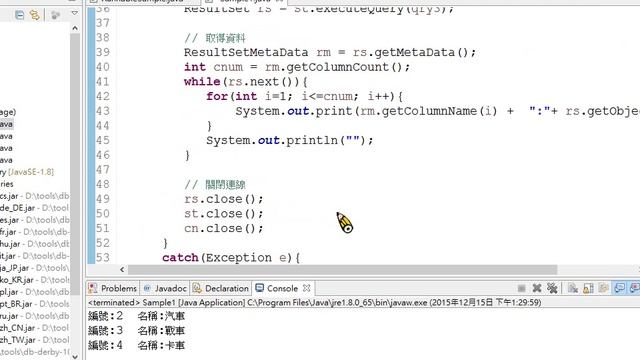Click editor horizontal scrollbar left arrow
Screen dimensions: 640x360
click(x=122, y=269)
